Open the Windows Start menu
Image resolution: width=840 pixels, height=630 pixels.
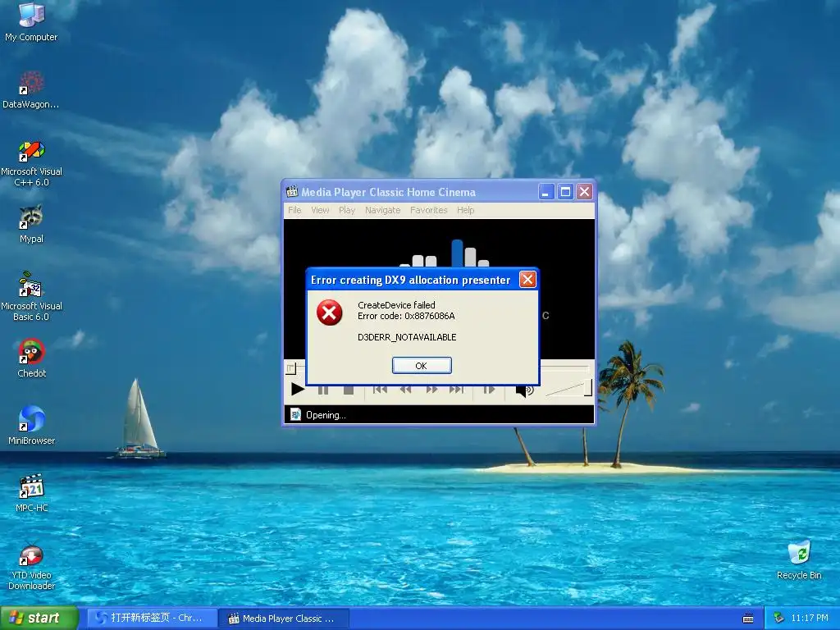click(39, 619)
